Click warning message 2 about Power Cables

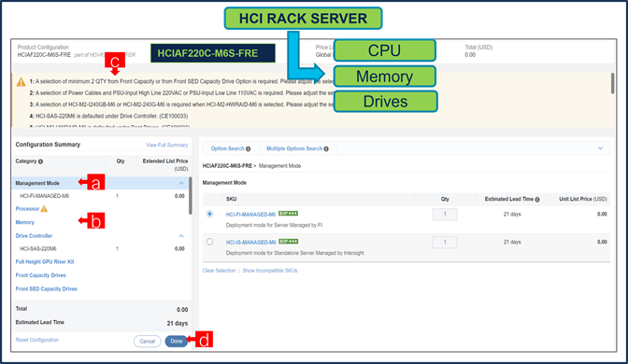click(182, 93)
